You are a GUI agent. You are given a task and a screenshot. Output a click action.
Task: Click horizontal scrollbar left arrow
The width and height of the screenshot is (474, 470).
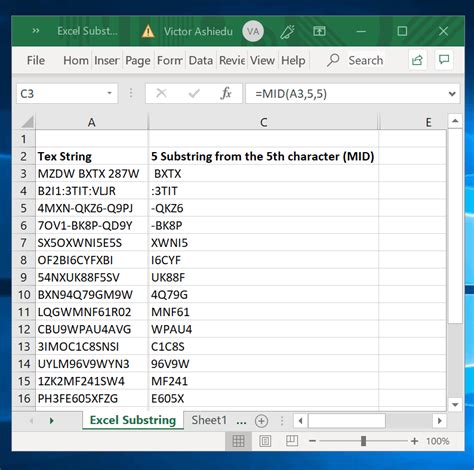tap(301, 421)
